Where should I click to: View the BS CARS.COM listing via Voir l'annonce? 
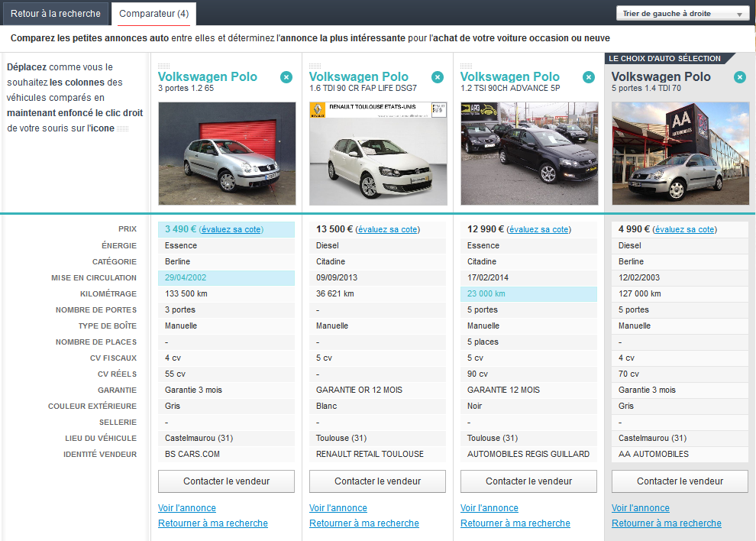[x=187, y=508]
